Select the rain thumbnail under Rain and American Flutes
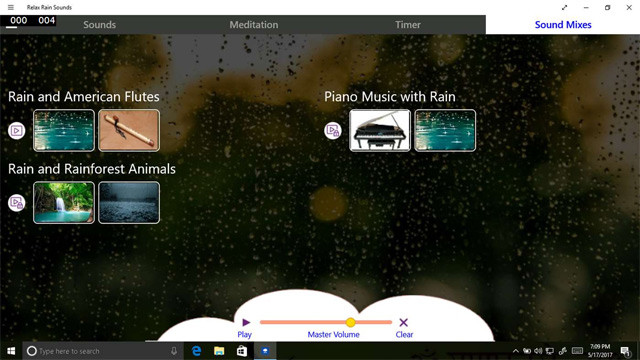This screenshot has width=640, height=360. tap(64, 130)
